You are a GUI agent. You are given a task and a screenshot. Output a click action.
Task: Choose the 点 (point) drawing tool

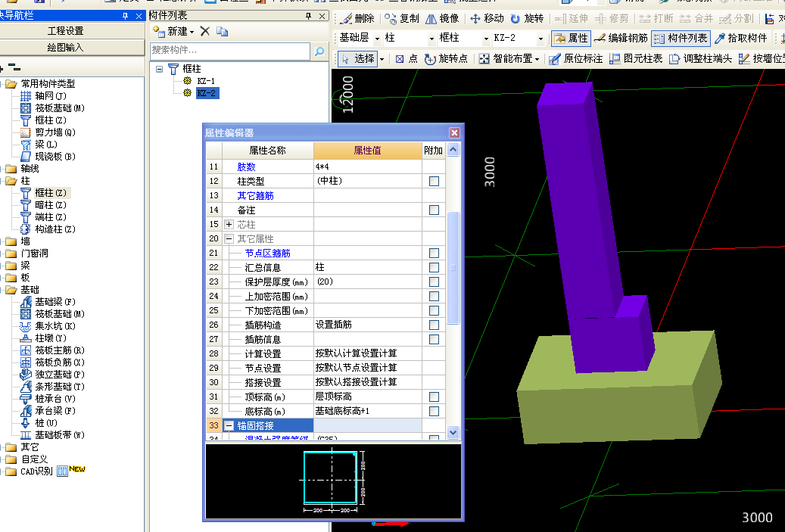click(x=406, y=58)
